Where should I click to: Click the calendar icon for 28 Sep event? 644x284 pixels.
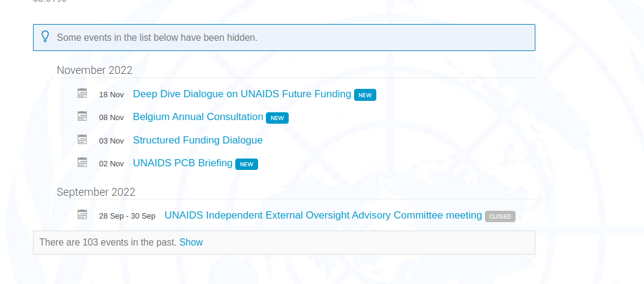[x=82, y=214]
